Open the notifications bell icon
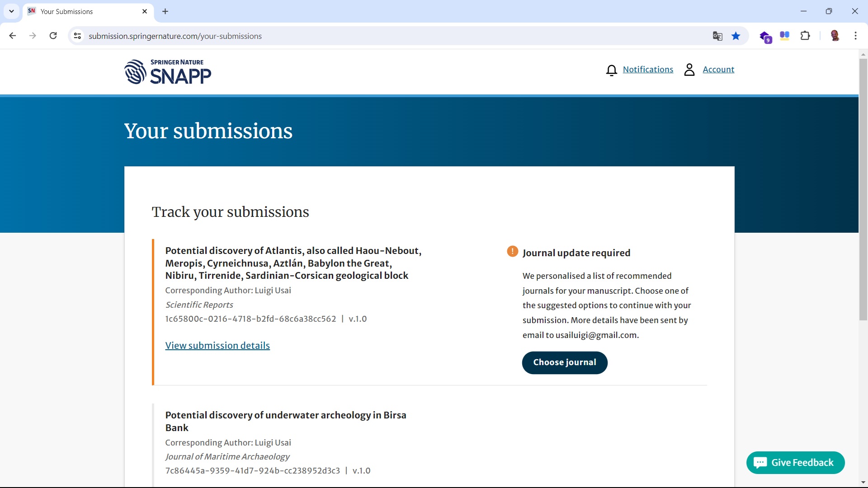The height and width of the screenshot is (488, 868). 611,70
